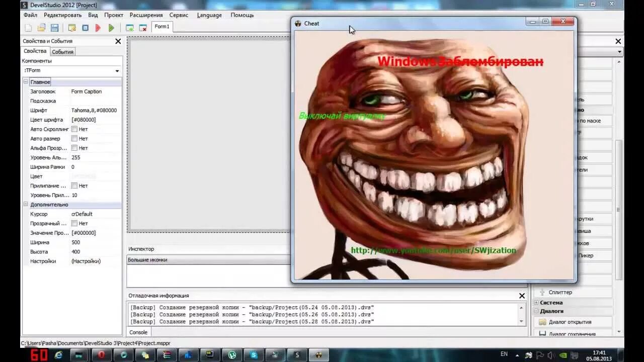This screenshot has width=644, height=362.
Task: Click the Add new form icon
Action: click(129, 28)
